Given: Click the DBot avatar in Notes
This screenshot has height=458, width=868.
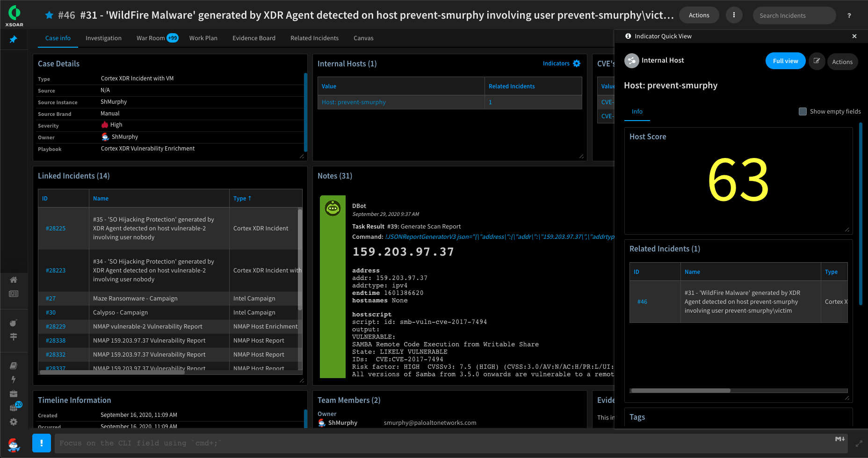Looking at the screenshot, I should coord(333,208).
